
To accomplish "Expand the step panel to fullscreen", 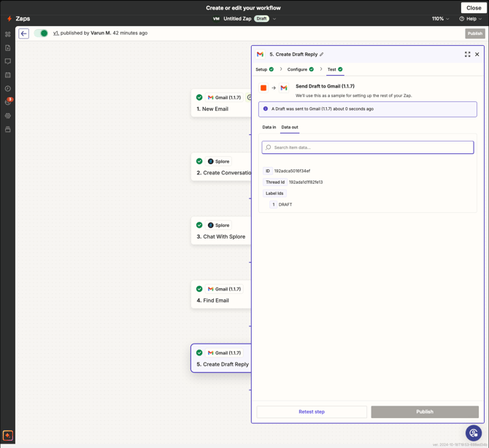I will coord(467,54).
